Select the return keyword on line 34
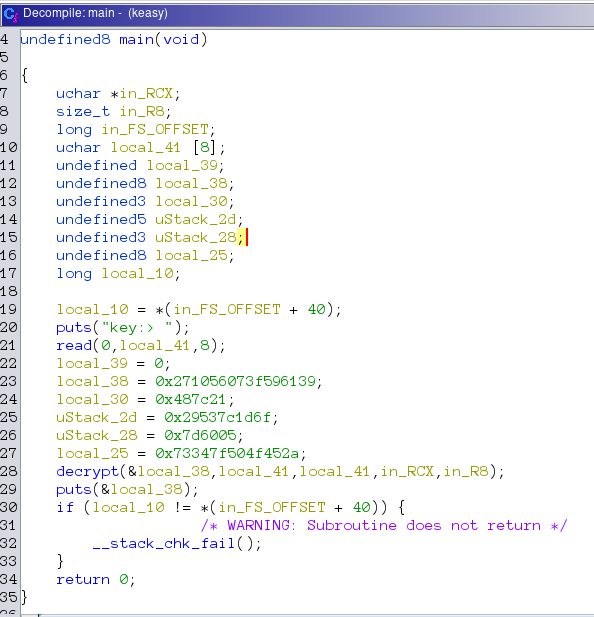Screen dimensions: 594x617 pyautogui.click(x=83, y=579)
